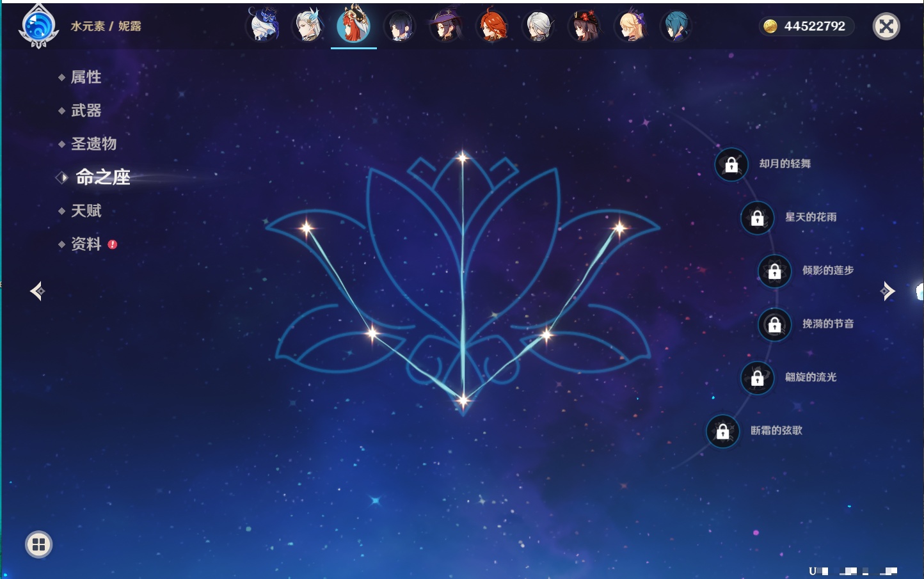924x579 pixels.
Task: Select the 倾影的莲步 constellation lock
Action: pos(774,271)
